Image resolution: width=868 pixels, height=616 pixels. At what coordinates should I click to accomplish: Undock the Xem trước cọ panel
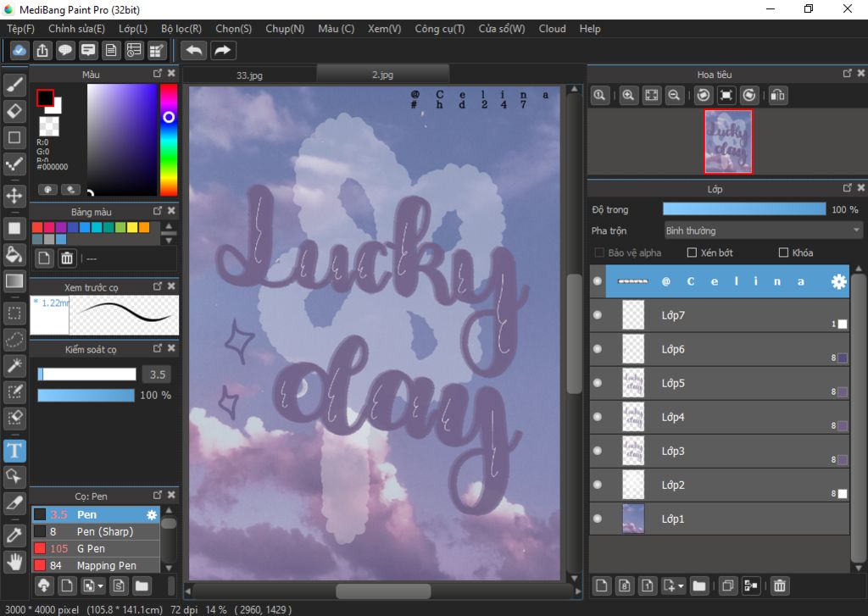click(158, 286)
